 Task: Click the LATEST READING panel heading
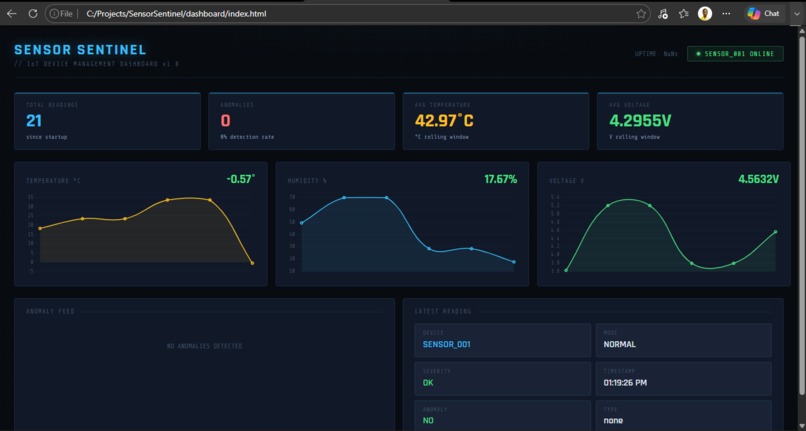point(443,311)
